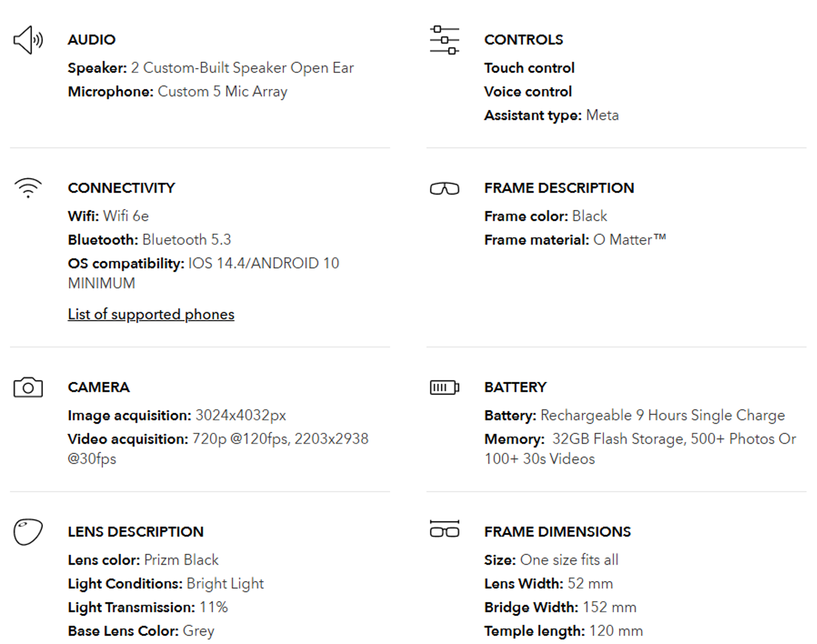Viewport: 817px width, 644px height.
Task: Click the CONTROLS section heading
Action: tap(523, 40)
